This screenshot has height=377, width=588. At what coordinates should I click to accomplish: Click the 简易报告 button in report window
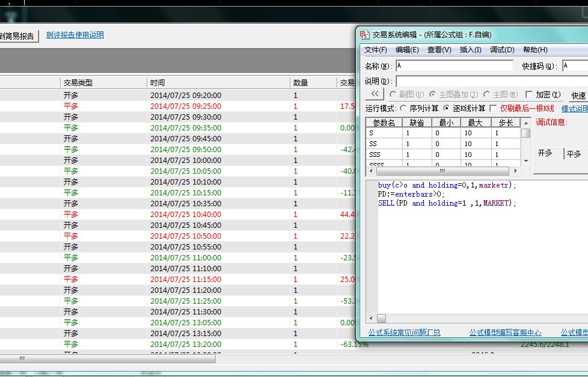(19, 36)
